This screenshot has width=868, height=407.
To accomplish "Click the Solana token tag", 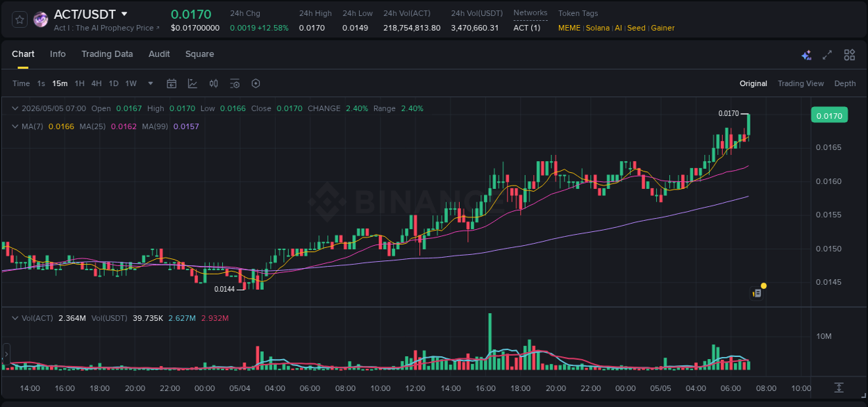I will coord(597,28).
